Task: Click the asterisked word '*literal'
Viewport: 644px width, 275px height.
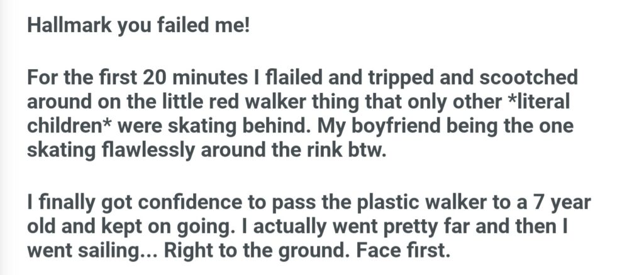Action: (x=518, y=102)
